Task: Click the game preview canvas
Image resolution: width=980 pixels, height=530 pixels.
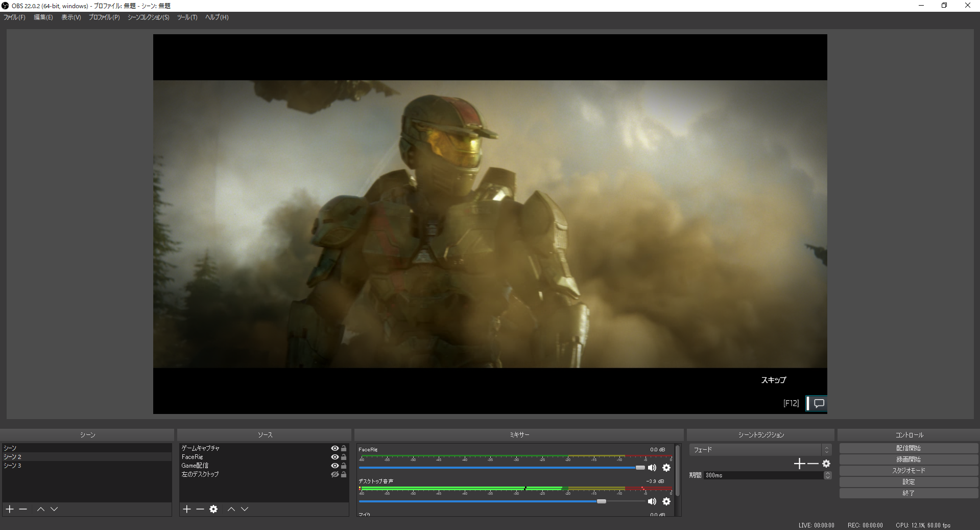Action: [x=490, y=224]
